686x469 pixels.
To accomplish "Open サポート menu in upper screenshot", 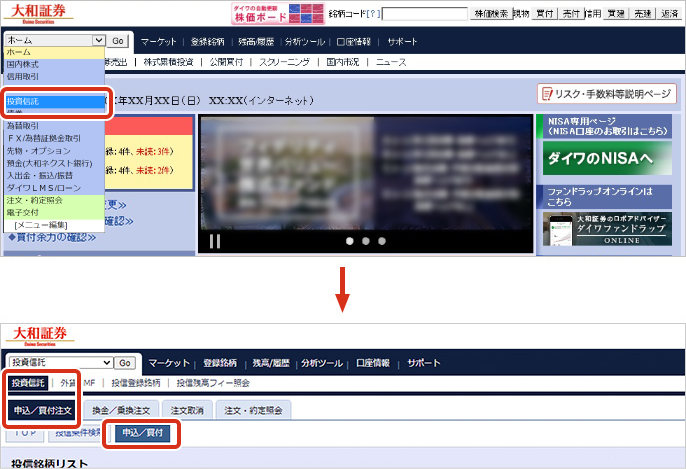I will [x=402, y=42].
